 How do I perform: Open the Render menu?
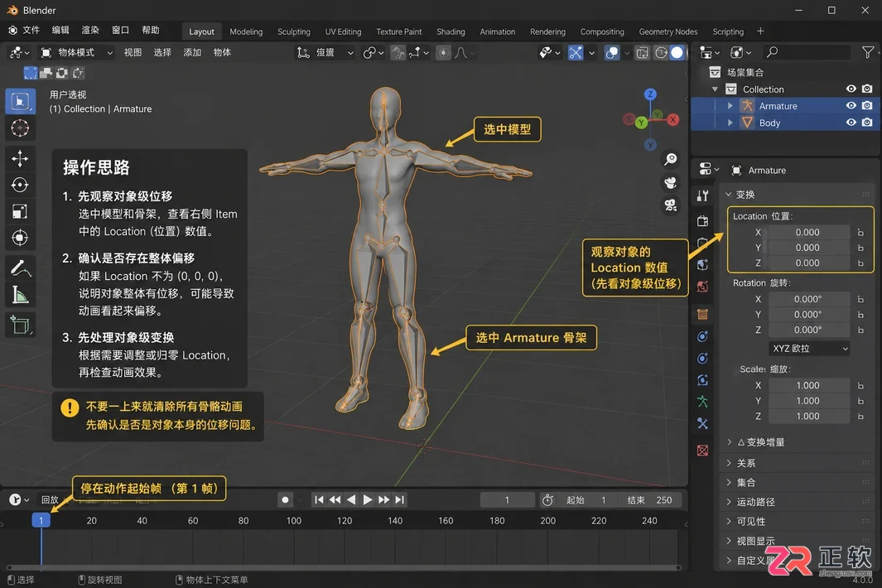(x=90, y=31)
